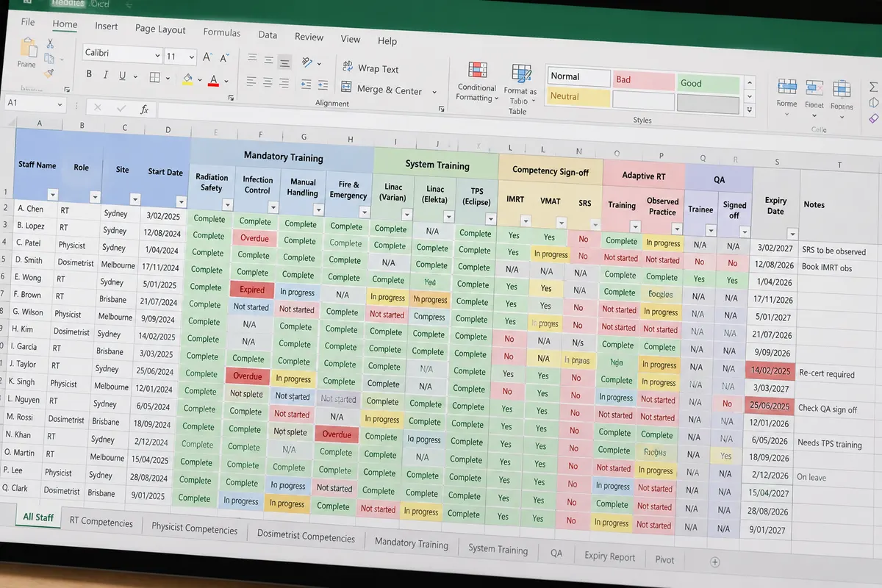Viewport: 882px width, 588px height.
Task: Switch to the Expiry Report sheet tab
Action: [x=609, y=556]
